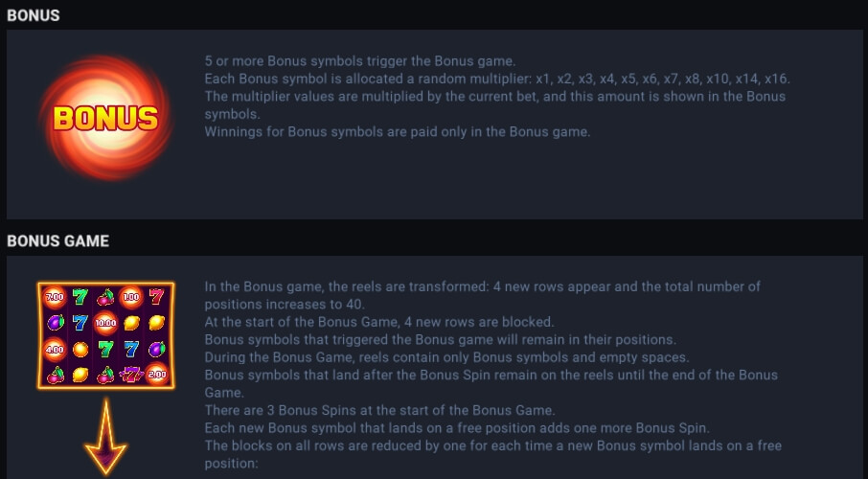The image size is (868, 479).
Task: Select the 4.00 bonus symbol in the grid
Action: (55, 349)
